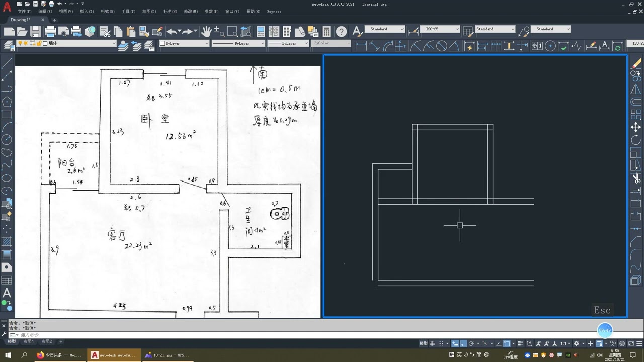Click the Trim scissors tool
This screenshot has height=362, width=644.
pyautogui.click(x=636, y=178)
